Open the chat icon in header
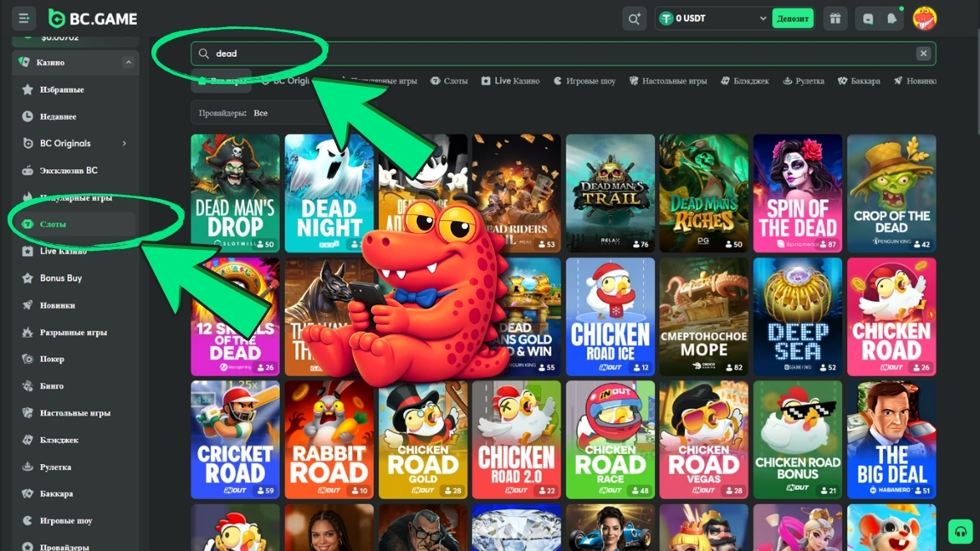The height and width of the screenshot is (551, 980). [868, 19]
